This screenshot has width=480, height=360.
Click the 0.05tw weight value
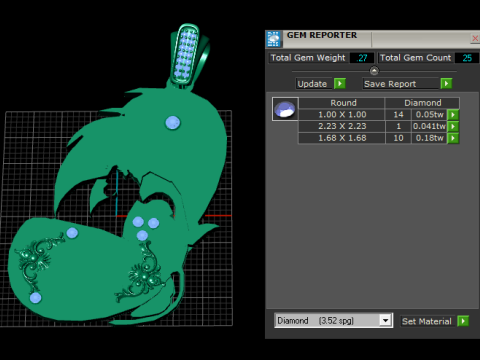(x=429, y=115)
